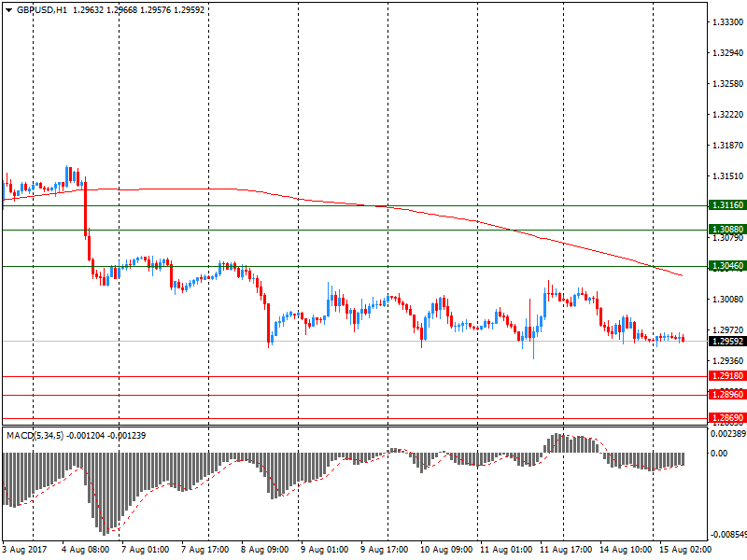Click the 1.30460 green level label
This screenshot has width=747, height=560.
pyautogui.click(x=727, y=266)
